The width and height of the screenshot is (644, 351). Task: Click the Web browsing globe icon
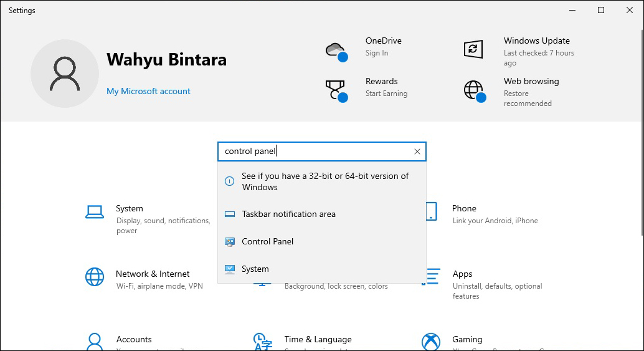click(475, 91)
